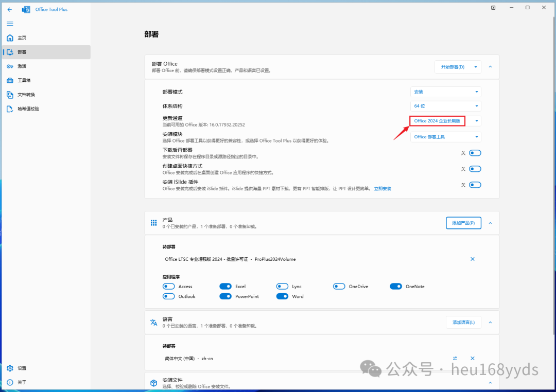Image resolution: width=556 pixels, height=392 pixels.
Task: Collapse the 语言 section
Action: click(x=491, y=323)
